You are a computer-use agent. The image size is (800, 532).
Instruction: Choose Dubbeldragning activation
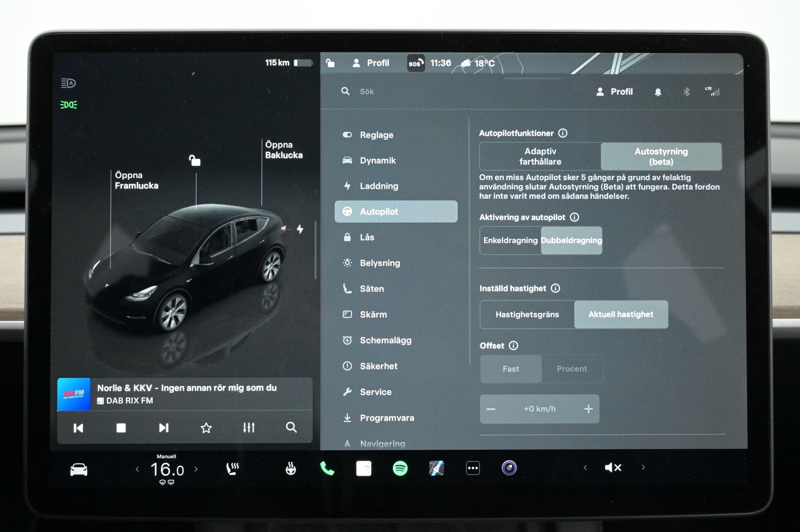pos(572,240)
